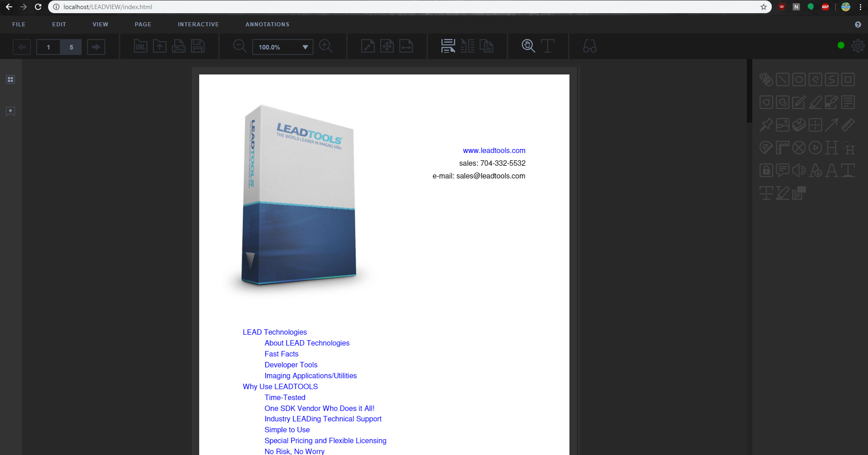Viewport: 868px width, 455px height.
Task: Open the VIEW menu
Action: (100, 25)
